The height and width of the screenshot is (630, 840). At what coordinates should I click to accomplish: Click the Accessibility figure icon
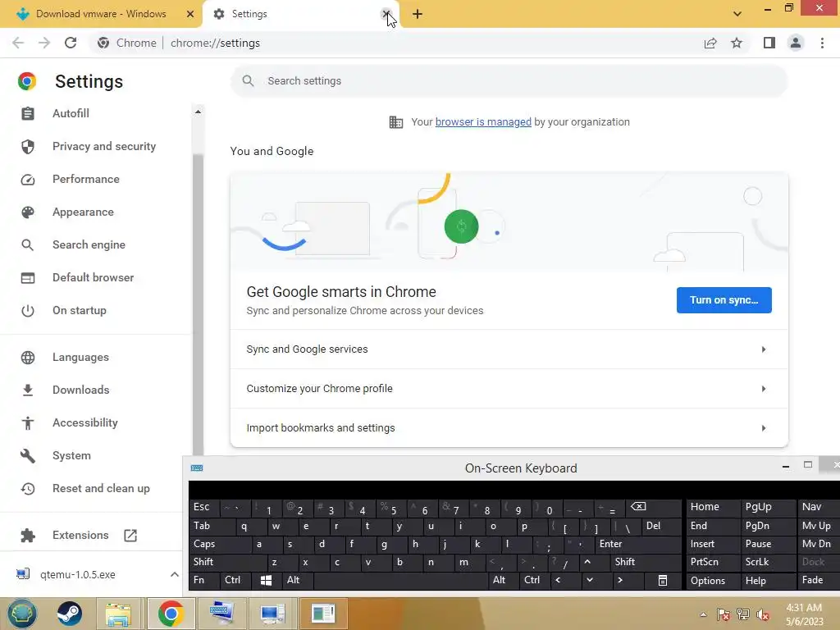(28, 423)
